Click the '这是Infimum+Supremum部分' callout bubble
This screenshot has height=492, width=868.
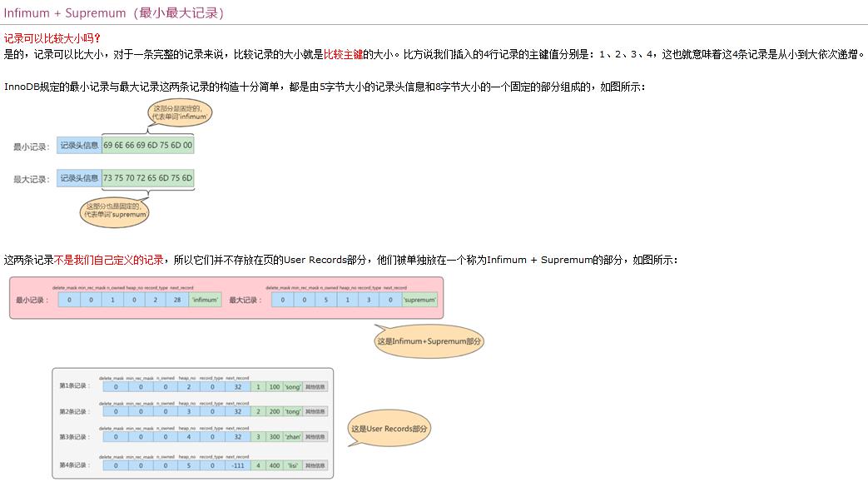(x=428, y=341)
